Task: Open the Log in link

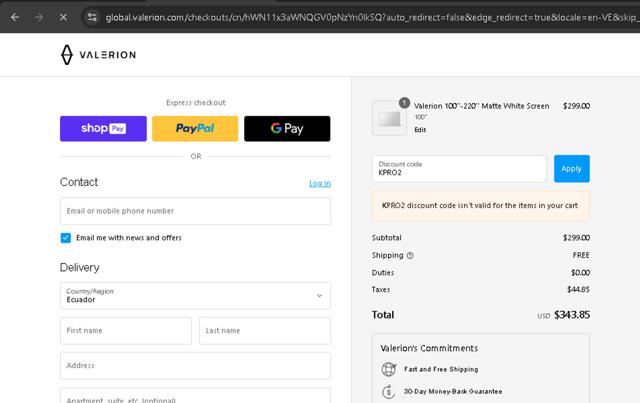Action: point(320,183)
